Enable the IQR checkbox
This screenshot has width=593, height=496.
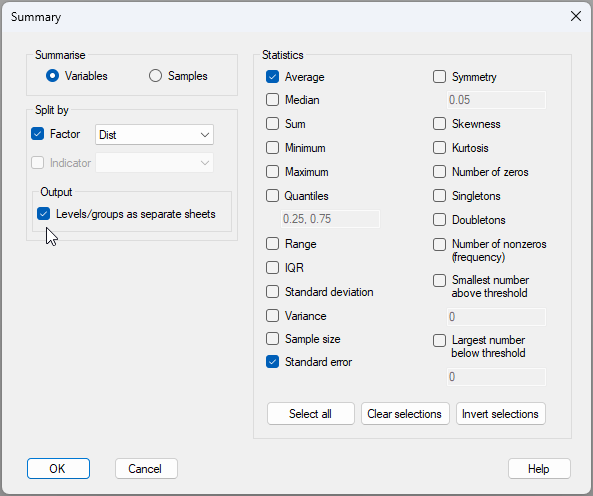tap(272, 268)
